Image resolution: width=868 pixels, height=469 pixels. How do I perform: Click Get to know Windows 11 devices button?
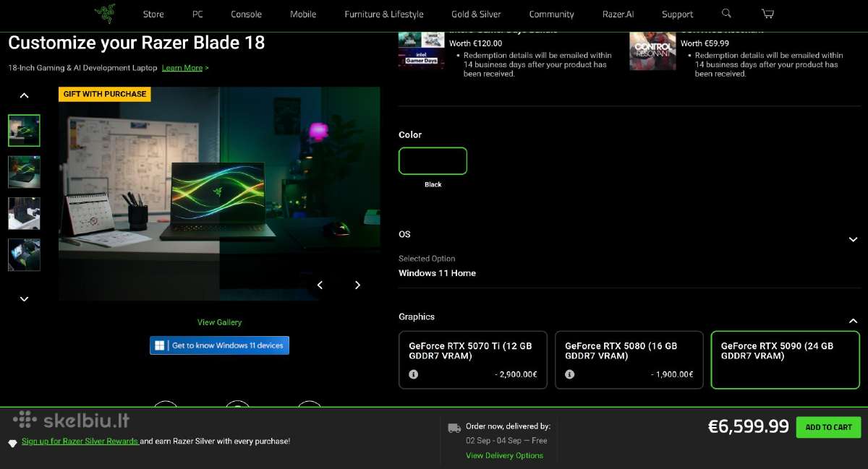point(219,345)
